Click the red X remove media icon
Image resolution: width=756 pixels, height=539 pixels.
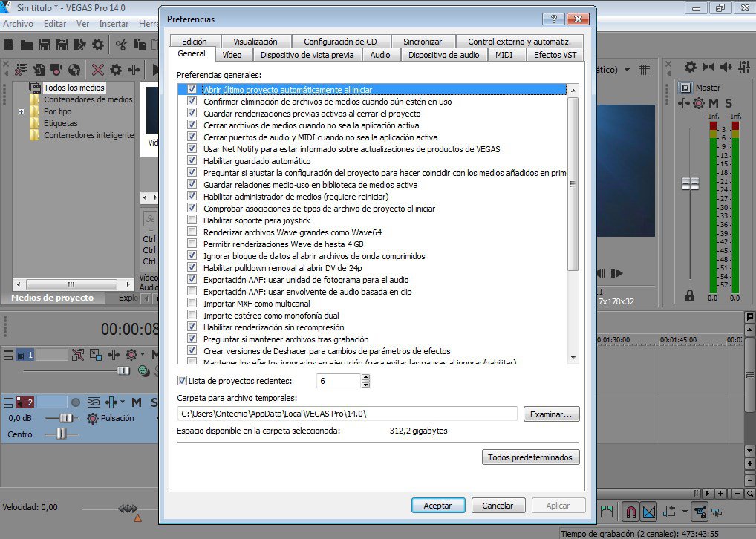(x=98, y=70)
